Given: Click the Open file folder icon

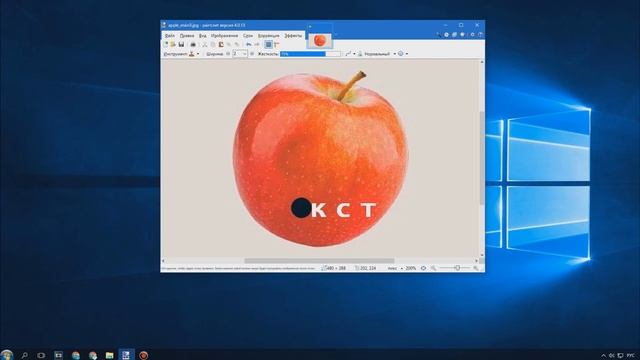Looking at the screenshot, I should [172, 44].
